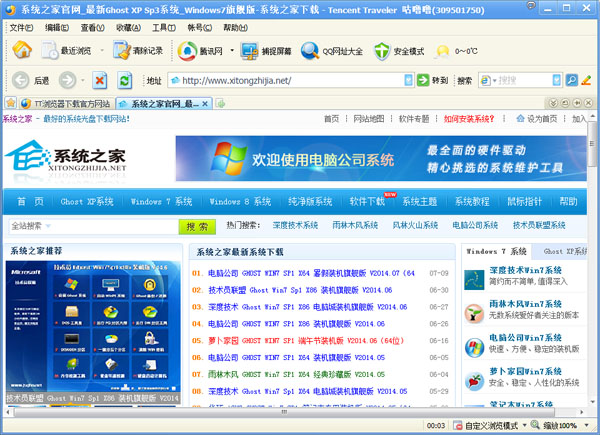The height and width of the screenshot is (435, 600).
Task: Open QQ网址大全 magnifier icon
Action: pos(310,51)
